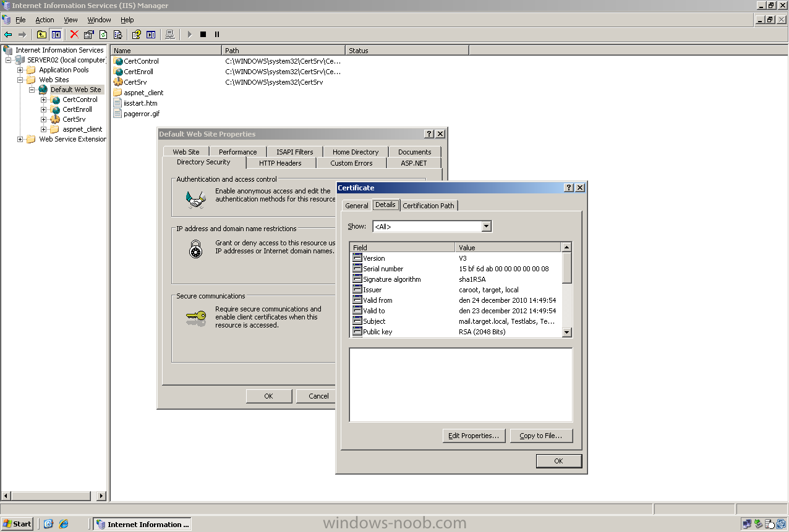
Task: Expand the CertControl tree node
Action: pyautogui.click(x=44, y=99)
